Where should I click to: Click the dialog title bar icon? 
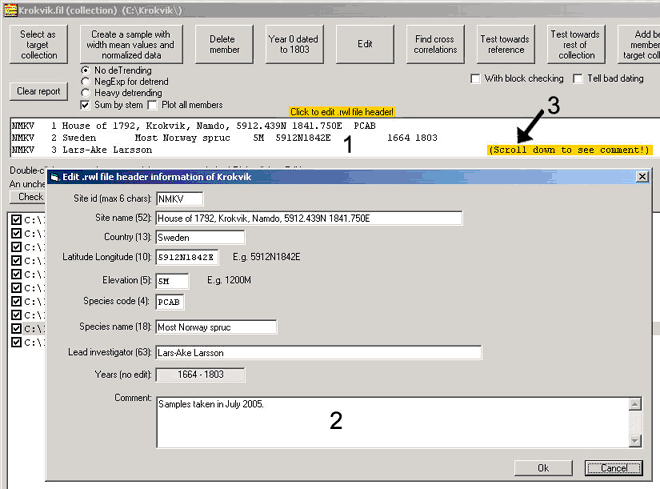[x=54, y=177]
